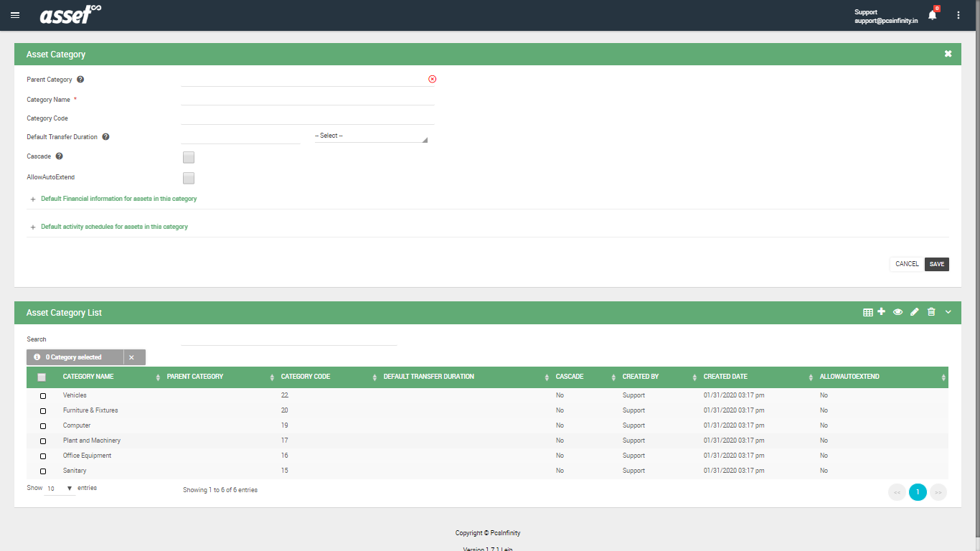The image size is (980, 551).
Task: Click the Save button
Action: click(937, 264)
